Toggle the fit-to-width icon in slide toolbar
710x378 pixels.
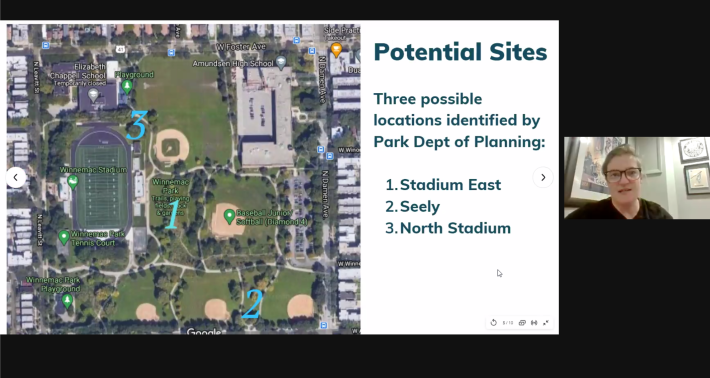coord(534,323)
